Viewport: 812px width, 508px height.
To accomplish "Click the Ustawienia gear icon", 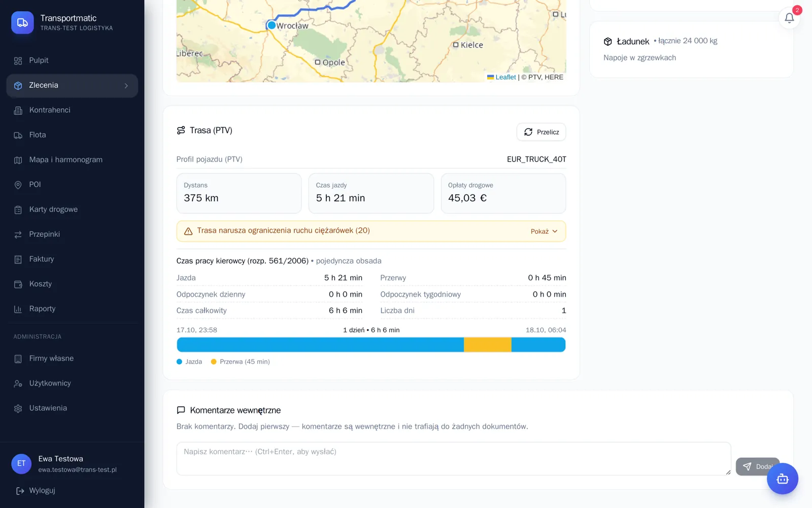I will (x=18, y=408).
